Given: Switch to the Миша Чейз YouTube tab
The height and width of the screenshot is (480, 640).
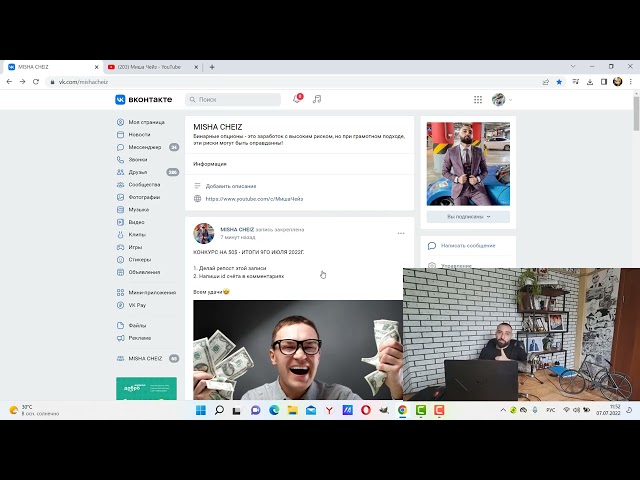Looking at the screenshot, I should point(148,66).
